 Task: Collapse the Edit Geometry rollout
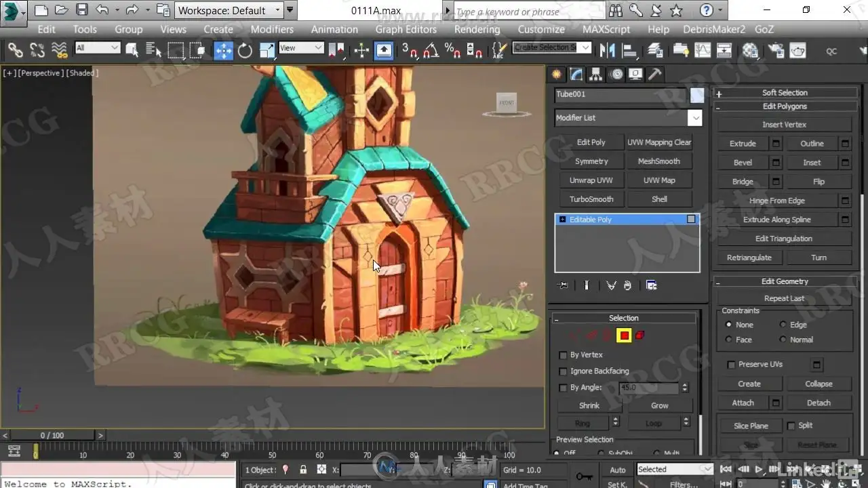click(784, 281)
